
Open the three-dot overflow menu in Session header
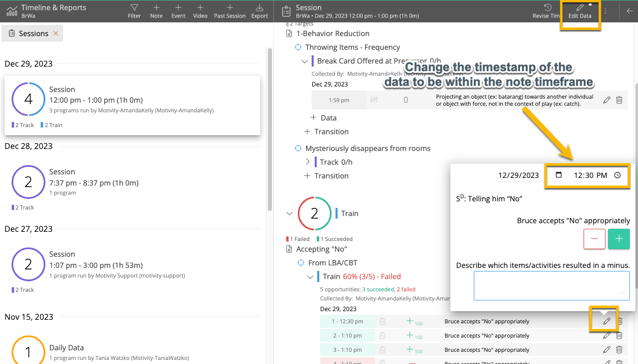[x=605, y=10]
